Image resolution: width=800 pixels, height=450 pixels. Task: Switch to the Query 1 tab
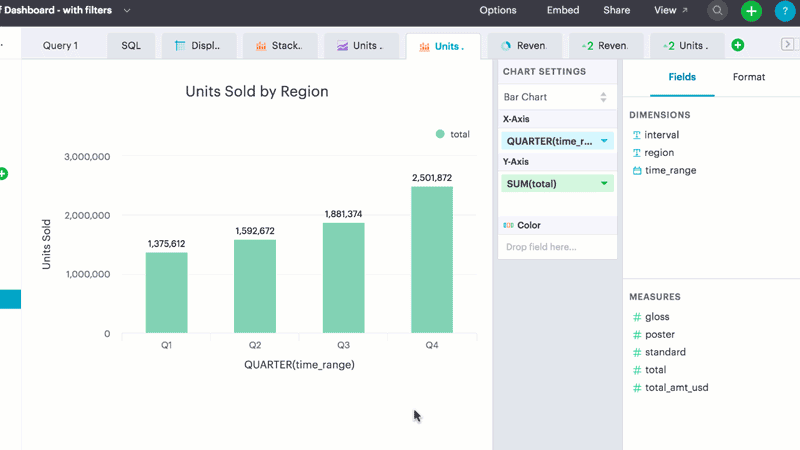(60, 46)
